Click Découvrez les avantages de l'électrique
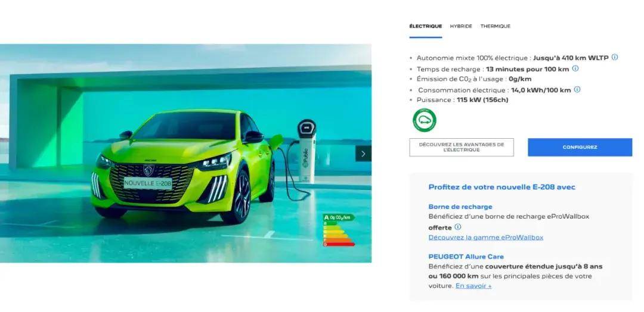The height and width of the screenshot is (312, 644). click(461, 147)
